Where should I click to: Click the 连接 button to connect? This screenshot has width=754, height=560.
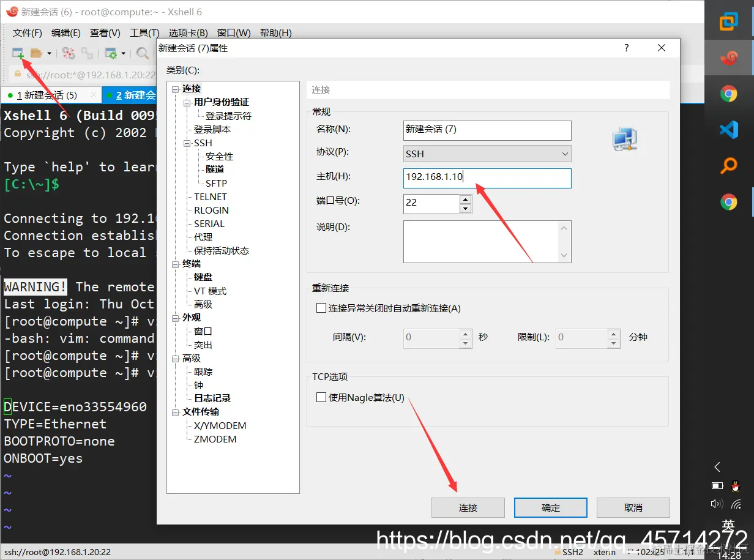[x=468, y=507]
